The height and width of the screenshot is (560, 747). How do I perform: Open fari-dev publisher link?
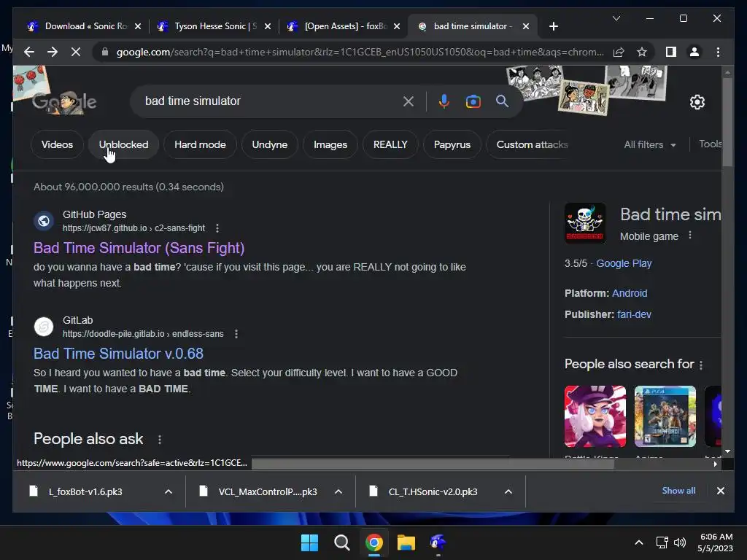(634, 314)
